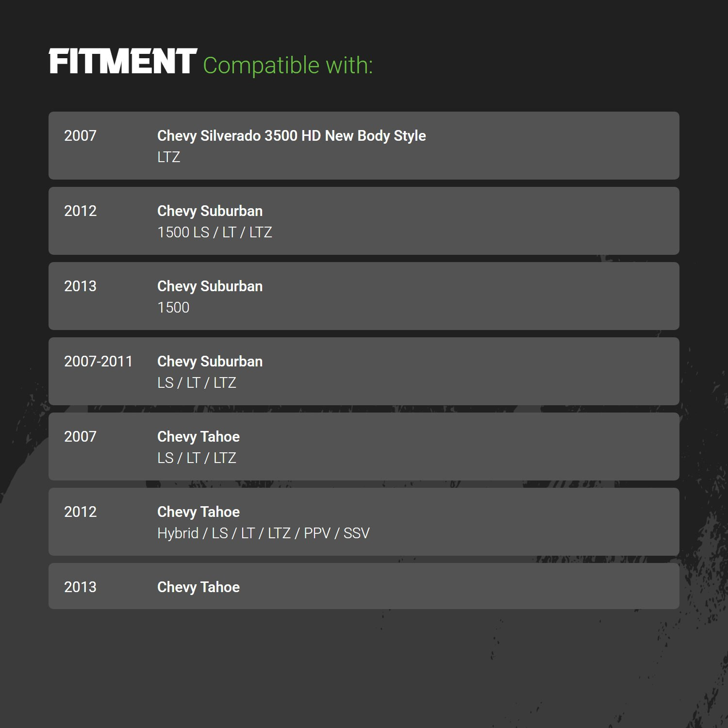Click 'Hybrid / LS / LT / LTZ / PPV / SSV' text
This screenshot has width=728, height=728.
tap(264, 533)
